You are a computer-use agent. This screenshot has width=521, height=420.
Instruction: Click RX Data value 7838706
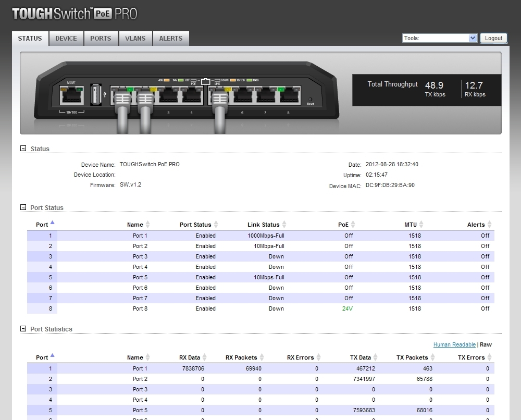pos(193,368)
